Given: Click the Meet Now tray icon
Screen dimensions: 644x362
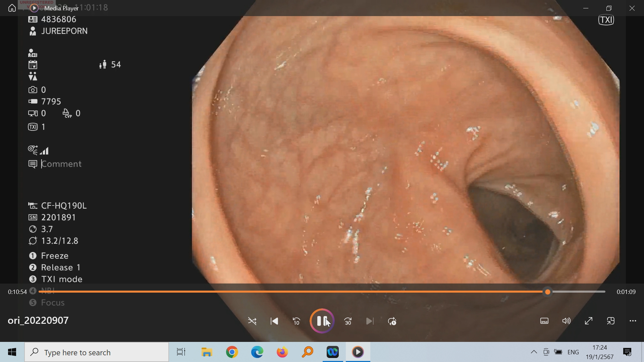Looking at the screenshot, I should click(x=546, y=352).
